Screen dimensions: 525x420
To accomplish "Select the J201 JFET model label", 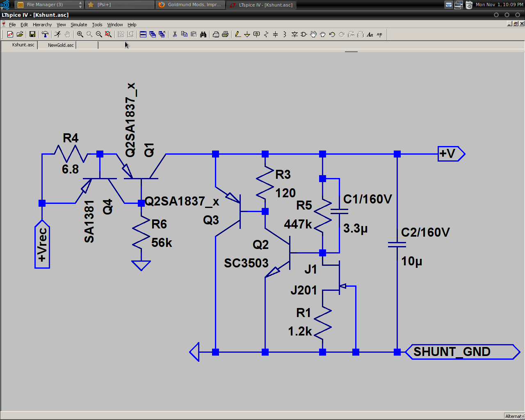I will (304, 290).
